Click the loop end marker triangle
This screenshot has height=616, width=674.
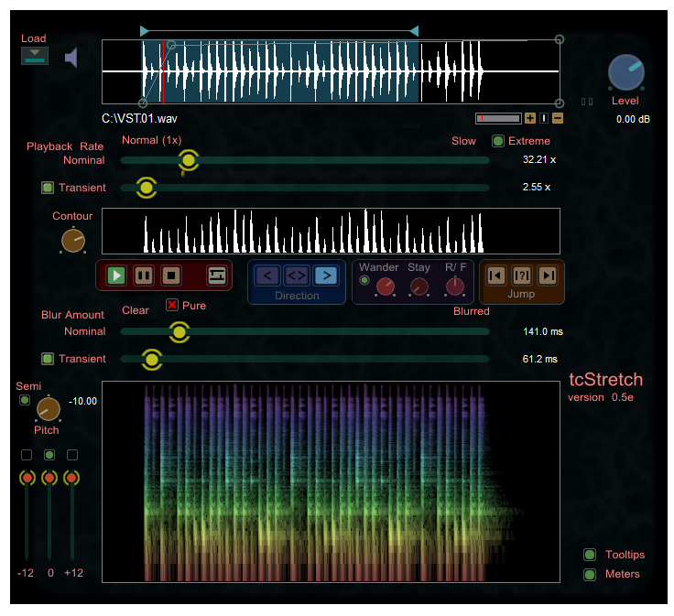pos(414,31)
